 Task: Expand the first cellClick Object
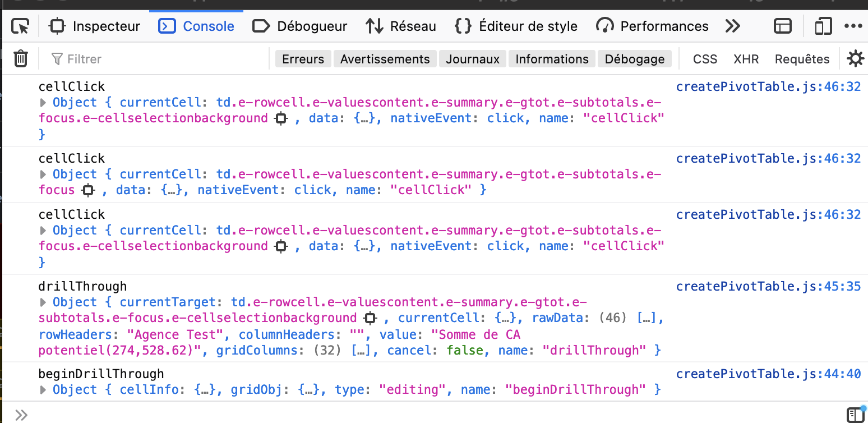(x=43, y=103)
